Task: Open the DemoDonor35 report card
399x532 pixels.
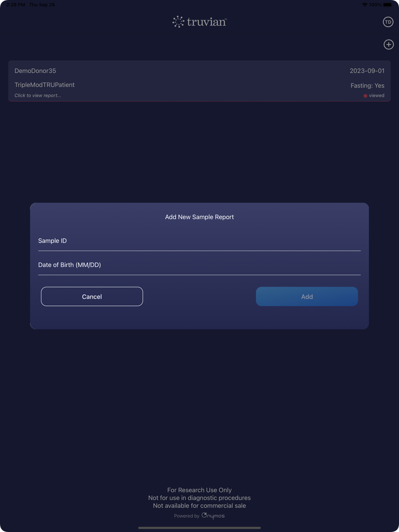Action: [199, 81]
